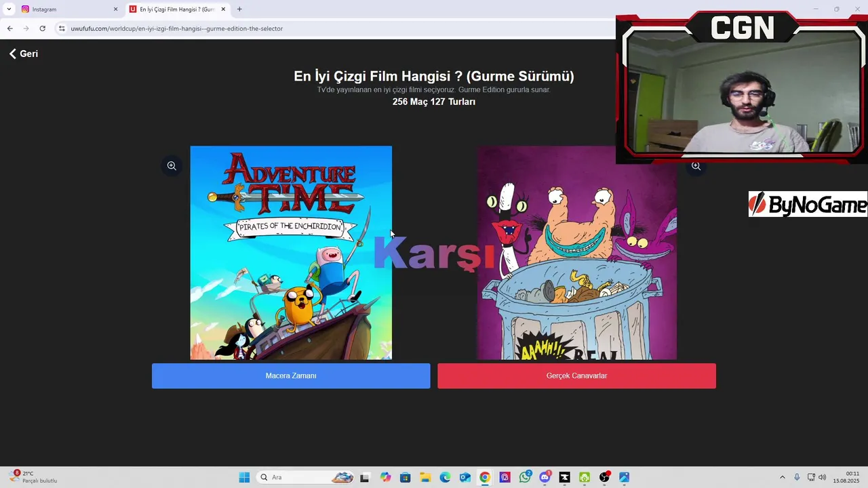Viewport: 868px width, 488px height.
Task: Open a new browser tab
Action: (x=239, y=9)
